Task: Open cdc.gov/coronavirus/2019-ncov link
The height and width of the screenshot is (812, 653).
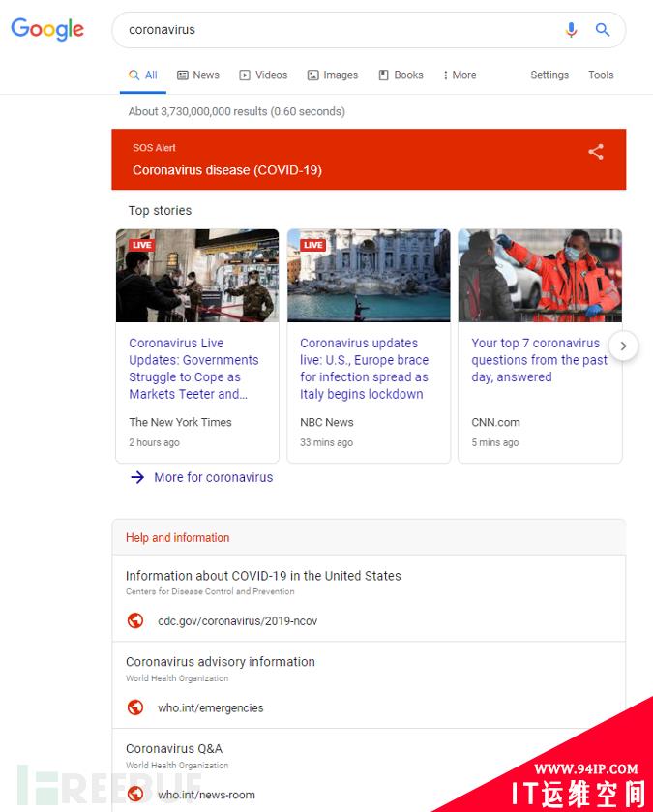Action: 238,620
